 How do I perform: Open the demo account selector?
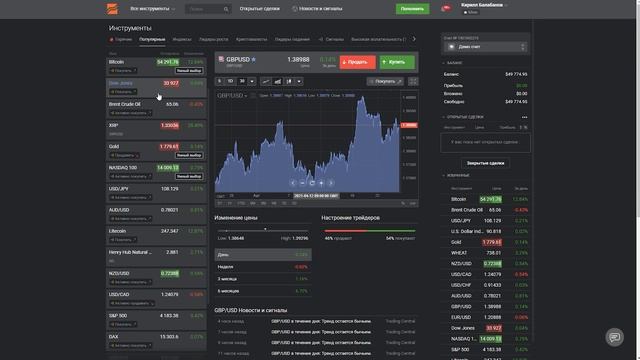pyautogui.click(x=485, y=47)
